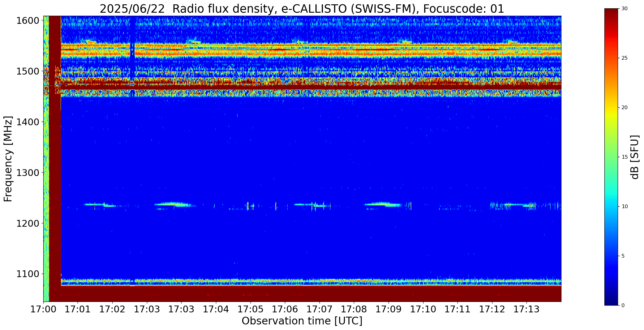Click the plot title mentioning e-CALLISTO (SWISS-FM)

click(302, 9)
